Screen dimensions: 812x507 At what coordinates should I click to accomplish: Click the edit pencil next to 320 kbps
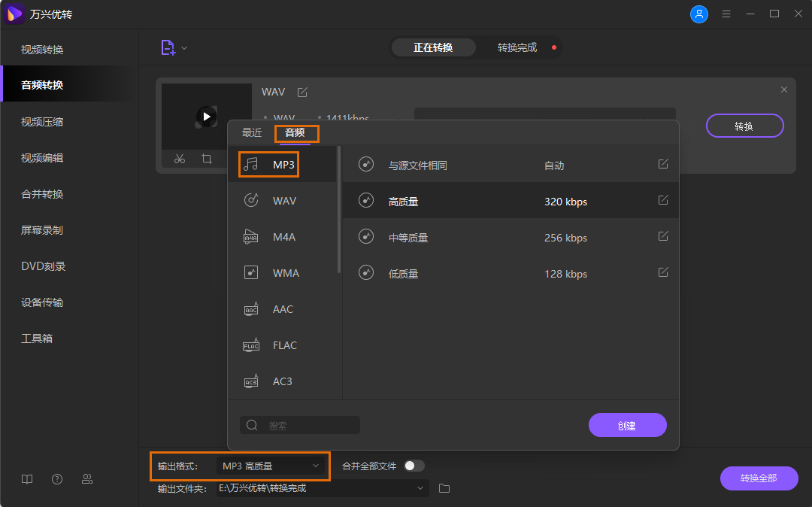point(662,200)
